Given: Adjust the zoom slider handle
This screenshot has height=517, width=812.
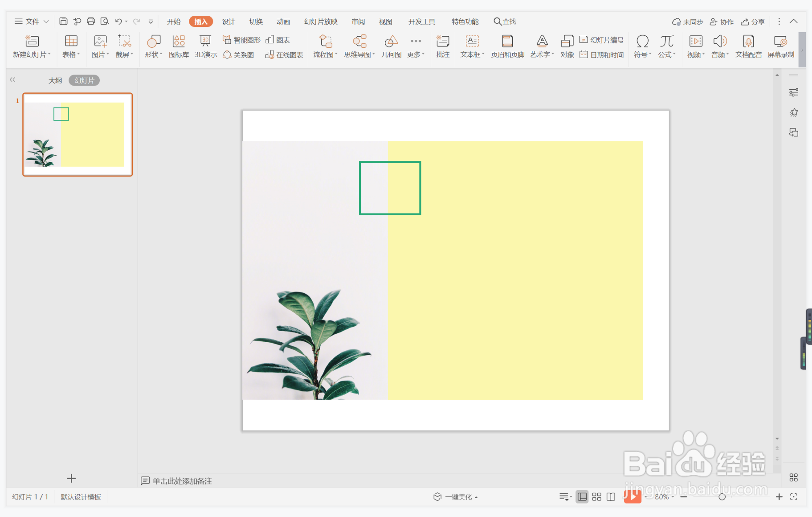Looking at the screenshot, I should coord(722,497).
